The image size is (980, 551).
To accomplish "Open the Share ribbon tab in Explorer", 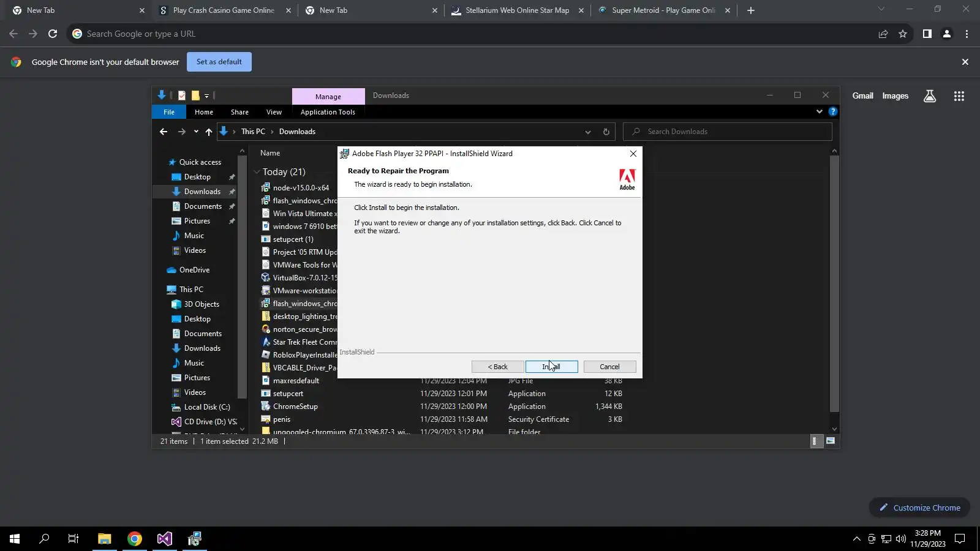I will pos(239,112).
